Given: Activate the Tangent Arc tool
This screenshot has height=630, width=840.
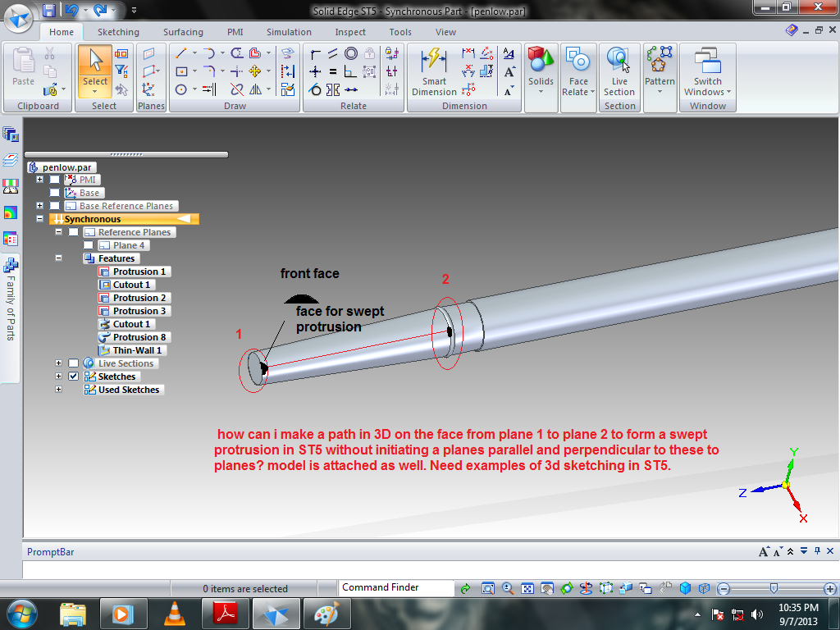Looking at the screenshot, I should click(209, 53).
